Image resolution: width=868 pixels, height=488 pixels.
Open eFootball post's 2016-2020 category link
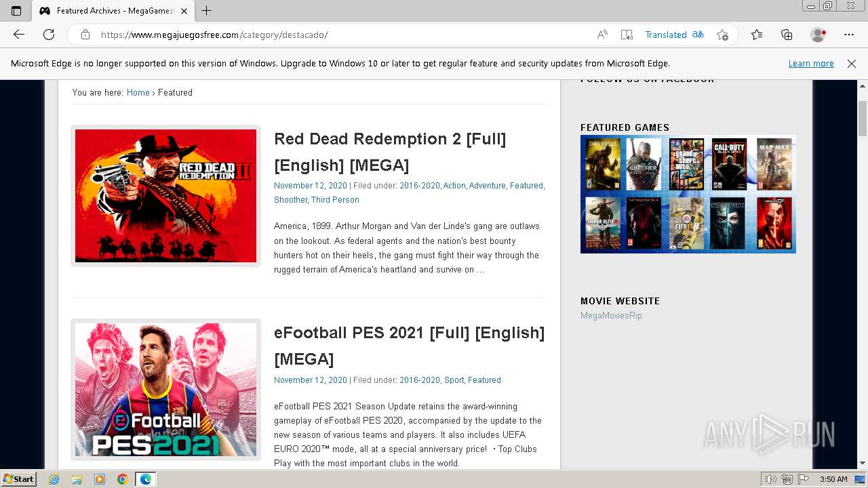click(x=420, y=380)
